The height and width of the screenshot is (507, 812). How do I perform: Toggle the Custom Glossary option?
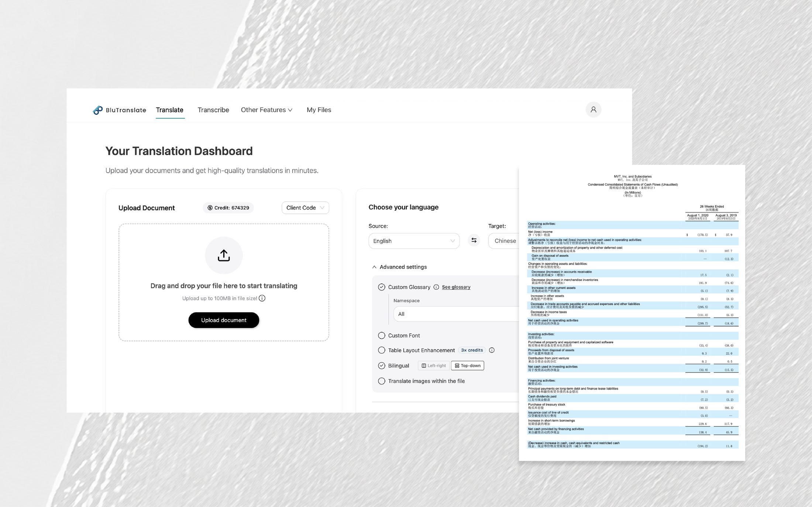(x=382, y=287)
